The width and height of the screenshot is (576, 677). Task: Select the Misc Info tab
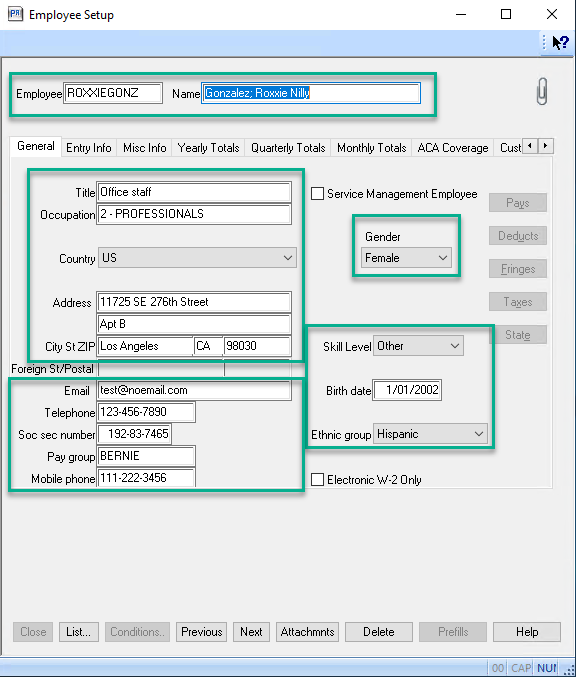[x=144, y=148]
